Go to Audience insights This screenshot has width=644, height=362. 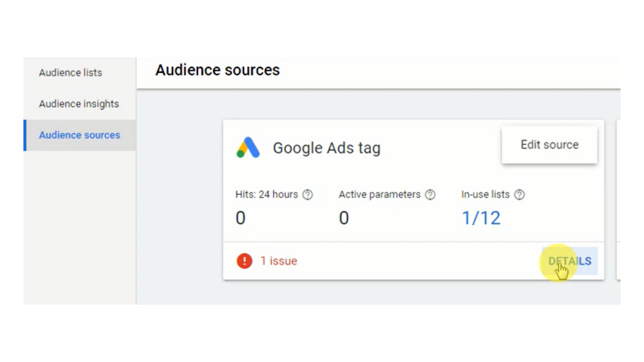click(79, 104)
